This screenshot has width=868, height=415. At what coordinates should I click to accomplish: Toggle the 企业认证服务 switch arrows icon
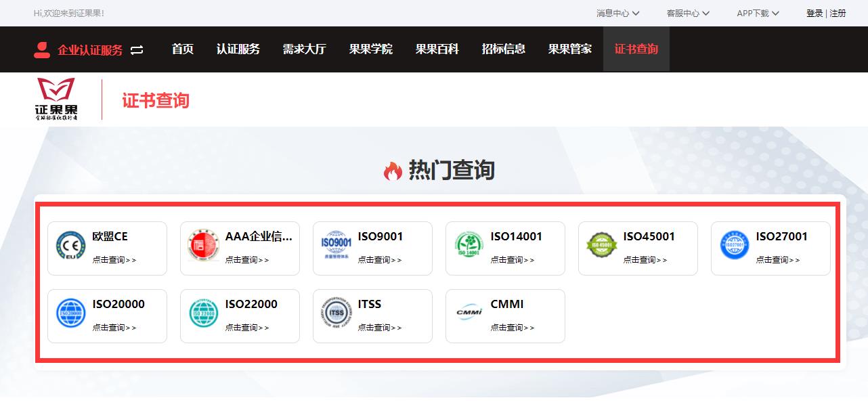click(137, 50)
